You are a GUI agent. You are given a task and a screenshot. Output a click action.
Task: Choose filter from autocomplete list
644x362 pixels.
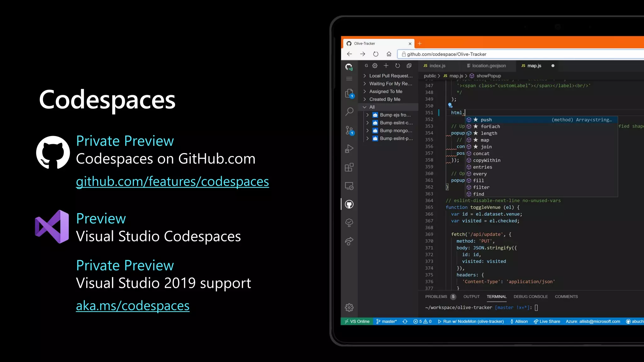541,187
